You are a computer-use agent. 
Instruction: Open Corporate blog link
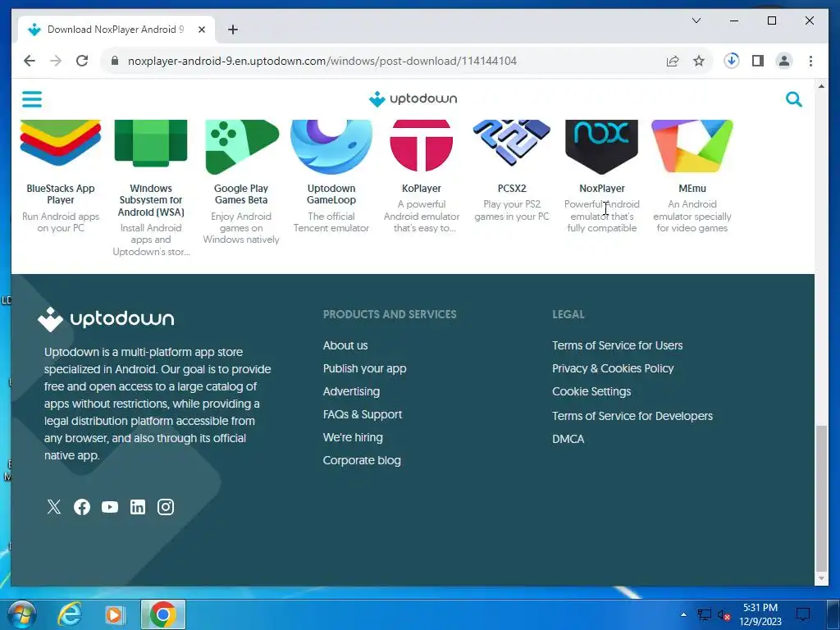[362, 461]
